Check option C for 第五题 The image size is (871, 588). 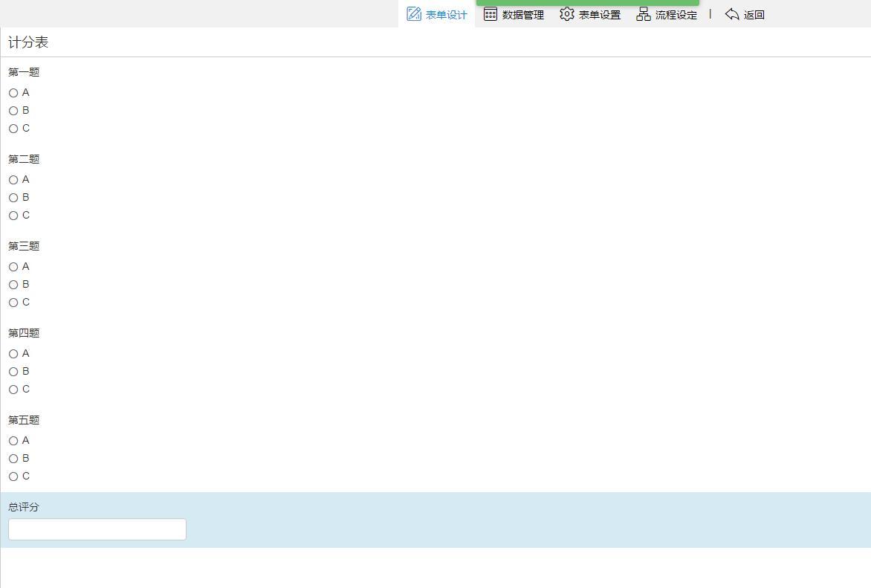pyautogui.click(x=13, y=476)
